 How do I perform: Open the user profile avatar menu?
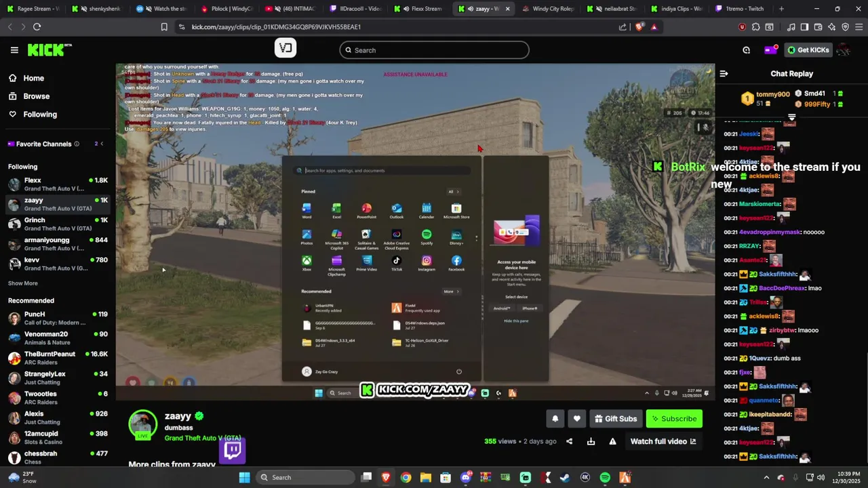point(844,50)
